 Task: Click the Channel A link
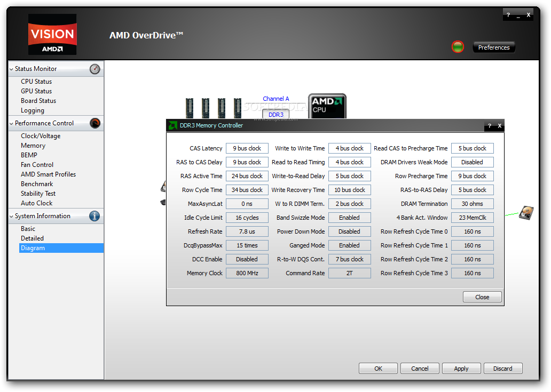[x=276, y=99]
